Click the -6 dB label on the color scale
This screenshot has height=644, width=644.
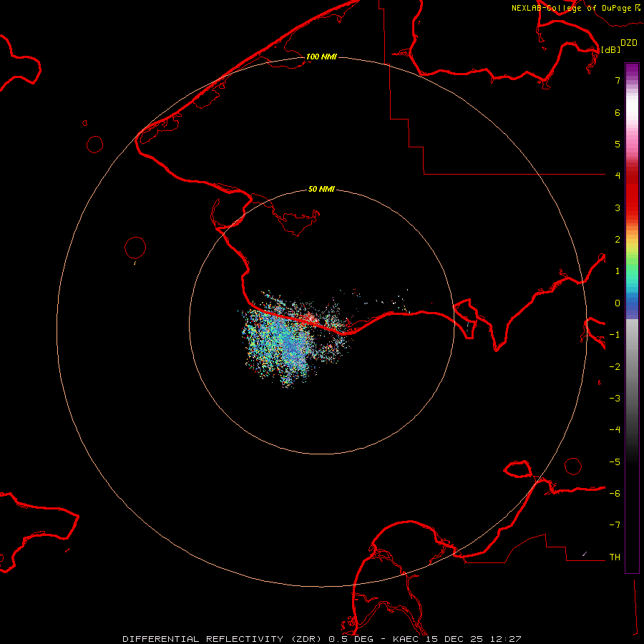click(615, 494)
